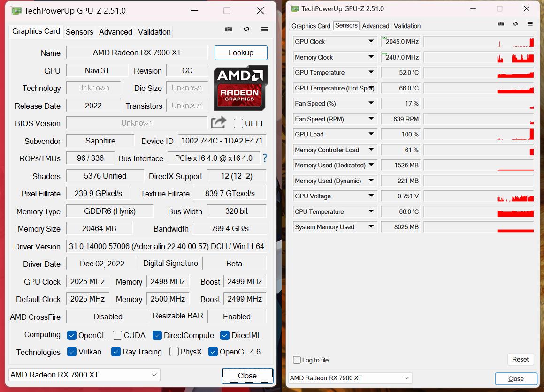Image resolution: width=544 pixels, height=392 pixels.
Task: Click the Bus Interface question mark help icon
Action: 265,158
